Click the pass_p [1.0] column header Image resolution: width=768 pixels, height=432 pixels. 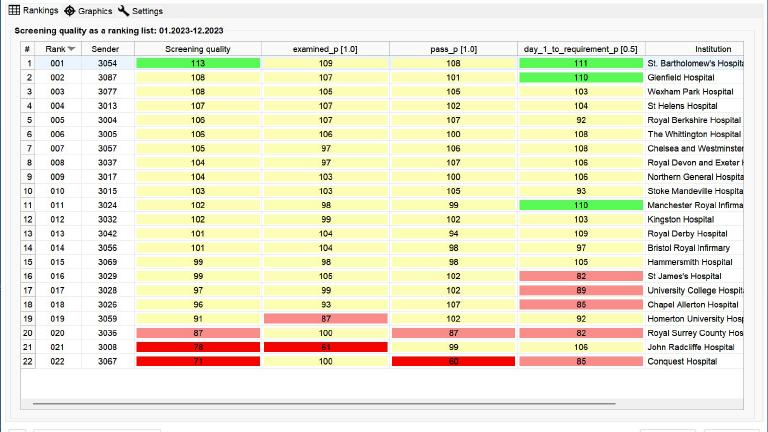tap(453, 49)
